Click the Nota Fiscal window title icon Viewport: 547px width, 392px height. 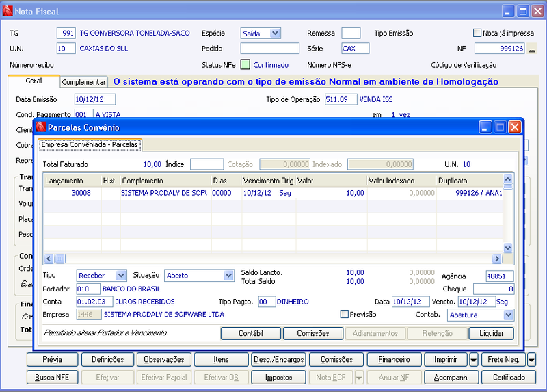tap(8, 11)
